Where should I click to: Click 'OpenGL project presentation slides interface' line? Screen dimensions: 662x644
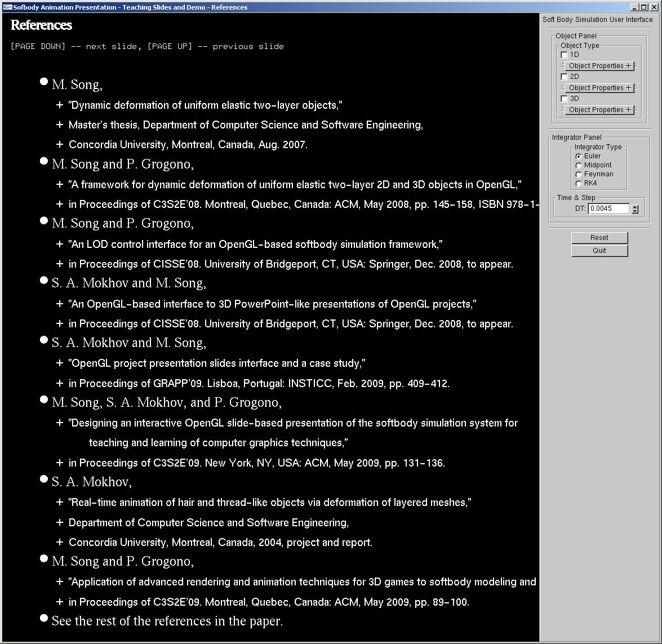[217, 363]
